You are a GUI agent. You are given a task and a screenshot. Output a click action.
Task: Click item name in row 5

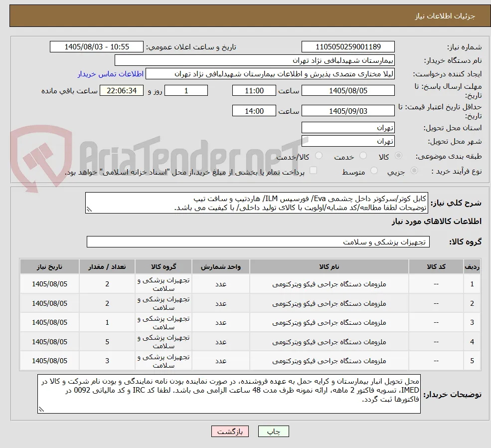[x=329, y=361]
